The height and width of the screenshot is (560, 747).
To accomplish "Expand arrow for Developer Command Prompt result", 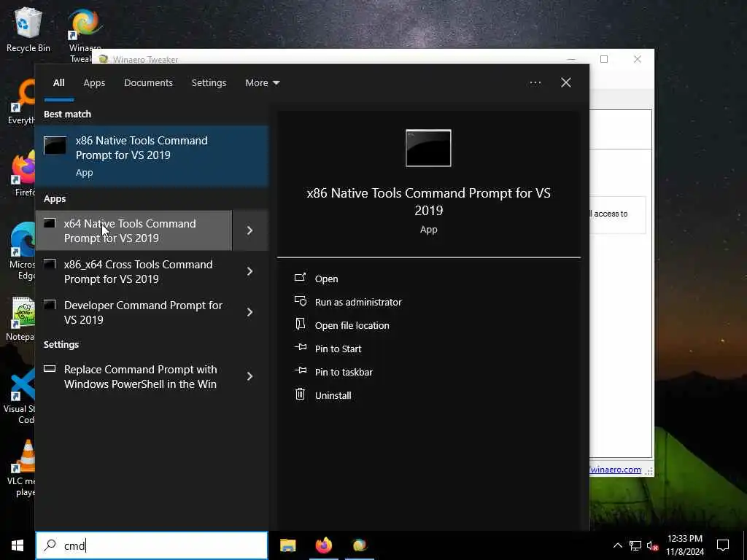I will pyautogui.click(x=250, y=312).
